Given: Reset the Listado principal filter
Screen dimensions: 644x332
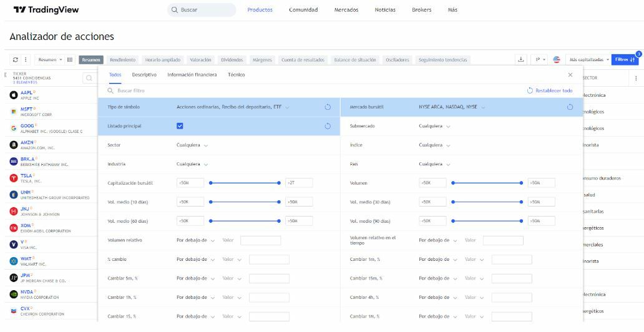Looking at the screenshot, I should tap(328, 125).
